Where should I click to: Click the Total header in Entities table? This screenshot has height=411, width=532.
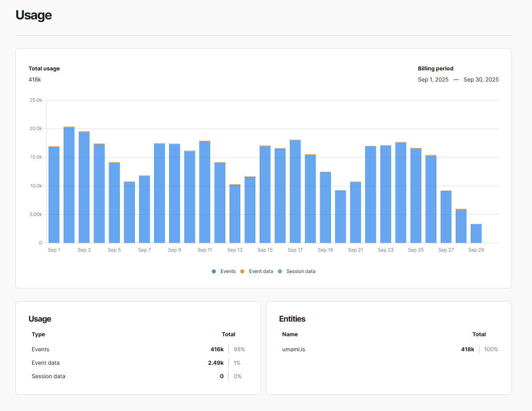479,334
